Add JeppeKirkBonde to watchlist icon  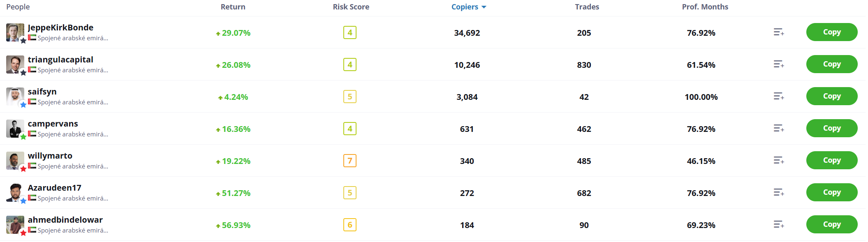pos(778,32)
